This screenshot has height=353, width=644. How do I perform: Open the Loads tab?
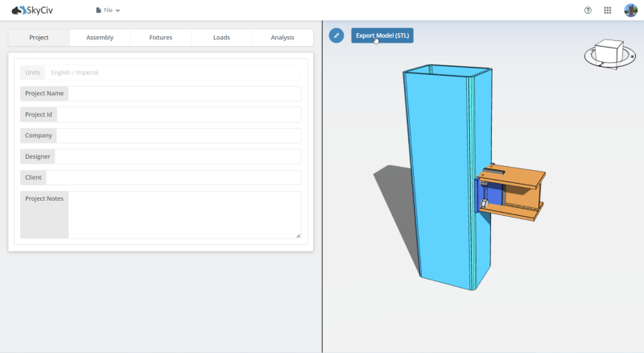(221, 38)
